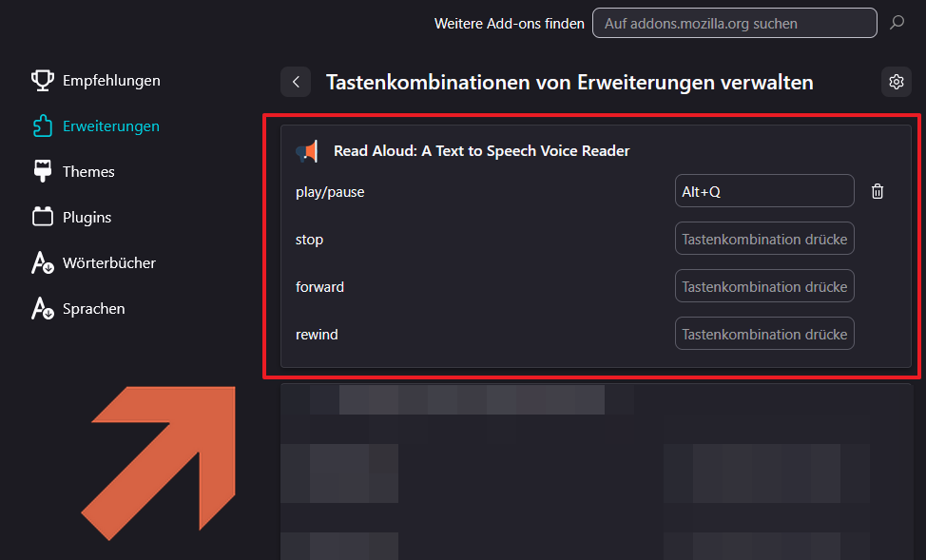Delete the play/pause shortcut with trash icon
Viewport: 926px width, 560px height.
pyautogui.click(x=878, y=191)
